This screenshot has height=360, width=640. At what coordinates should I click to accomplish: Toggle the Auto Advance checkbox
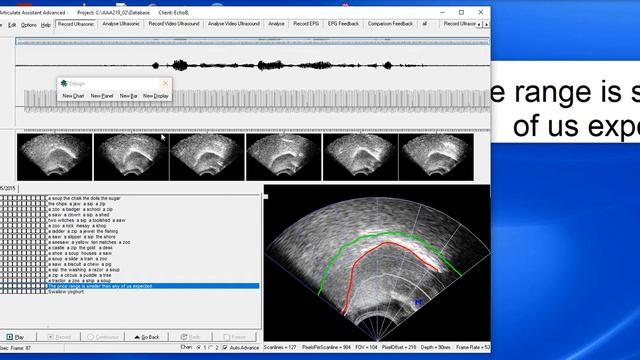pos(225,348)
